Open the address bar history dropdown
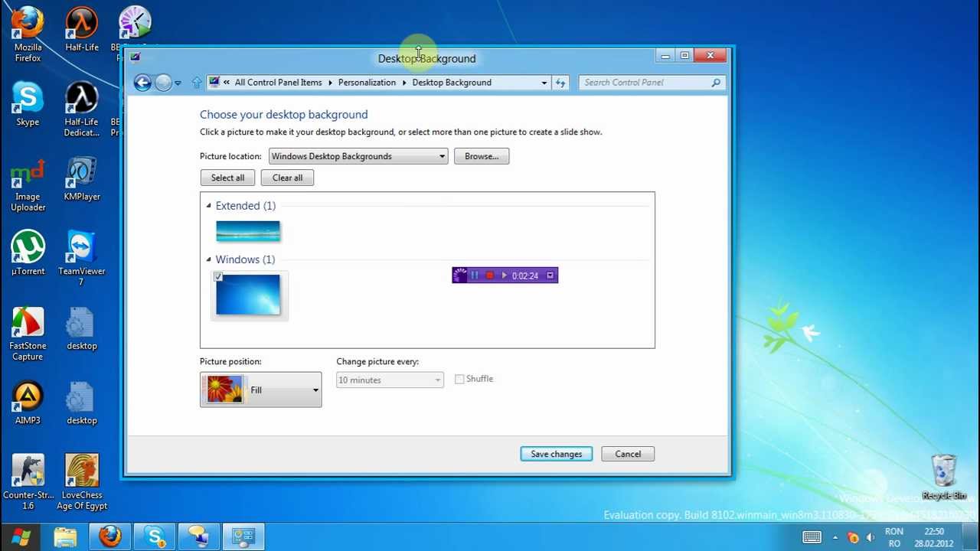Viewport: 980px width, 551px height. pyautogui.click(x=544, y=83)
